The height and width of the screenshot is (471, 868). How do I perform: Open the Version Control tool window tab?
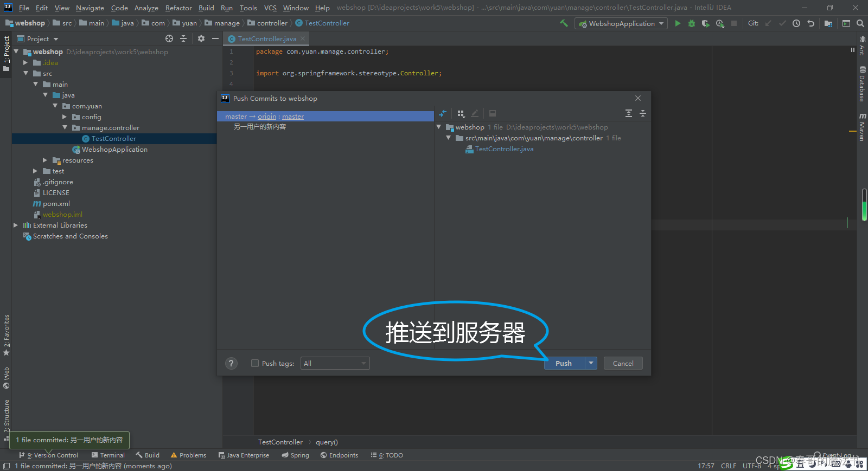[x=49, y=455]
